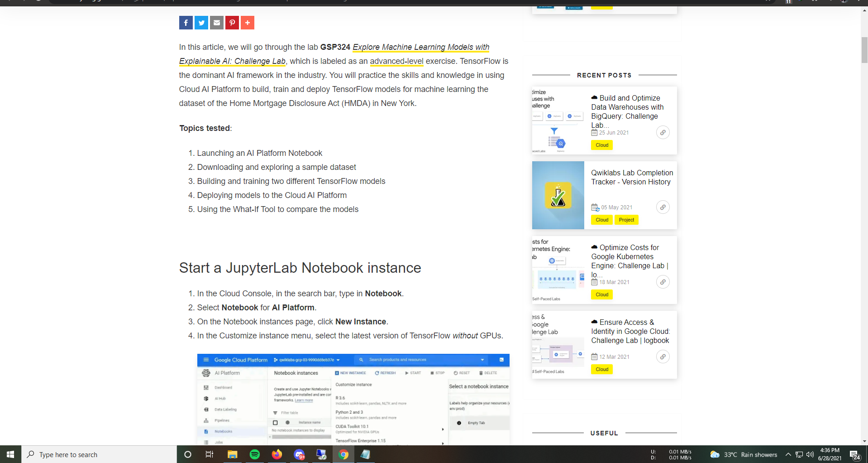
Task: Open the weather widget showing Rain showers
Action: (x=744, y=454)
